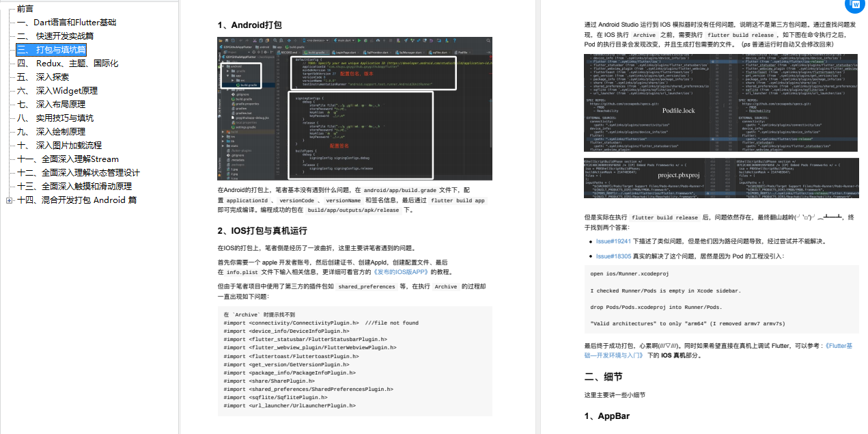Screen dimensions: 868x434
Task: Navigate to 六、深入Widget原理 bookmark
Action: pyautogui.click(x=57, y=90)
